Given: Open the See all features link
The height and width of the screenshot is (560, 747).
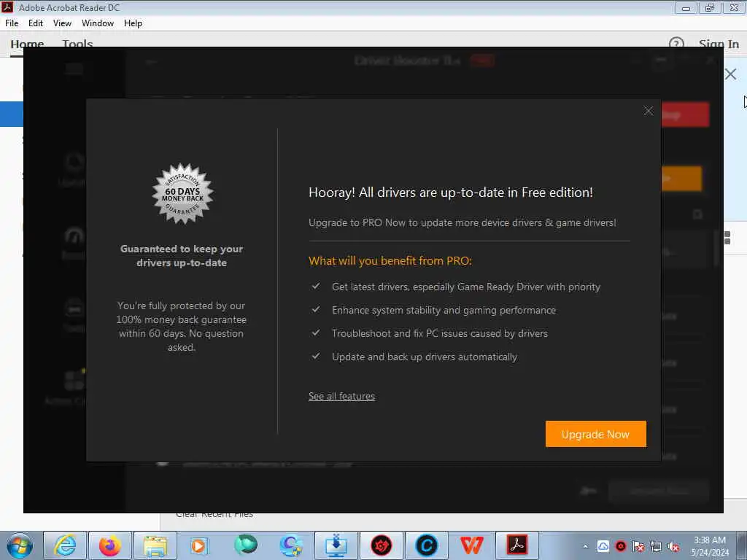Looking at the screenshot, I should (341, 396).
